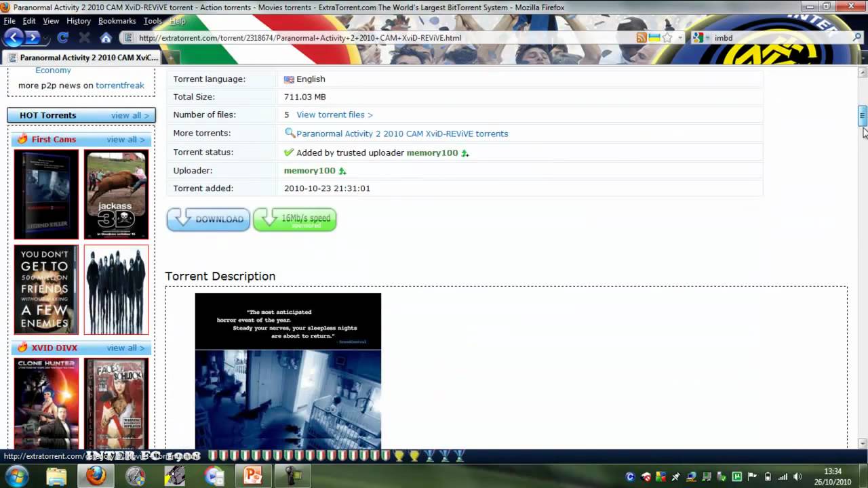The height and width of the screenshot is (488, 868).
Task: Open the Faces of Schlock poster
Action: pos(116,403)
